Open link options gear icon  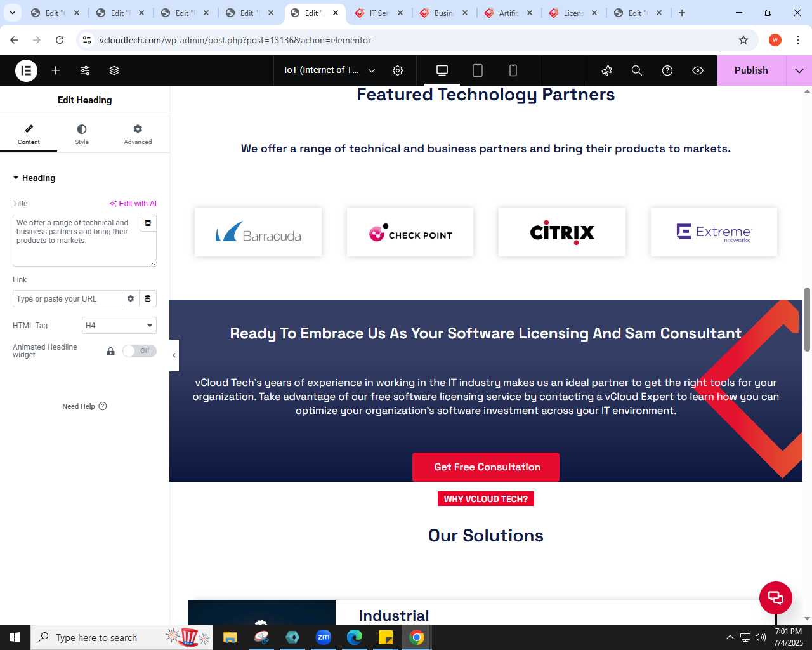[x=131, y=298]
